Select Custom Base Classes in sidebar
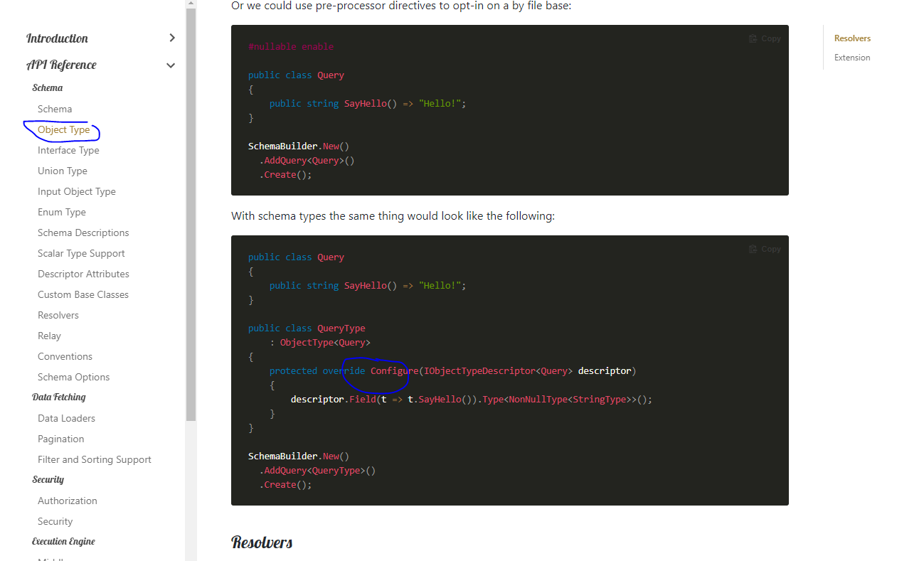924x561 pixels. (x=83, y=294)
